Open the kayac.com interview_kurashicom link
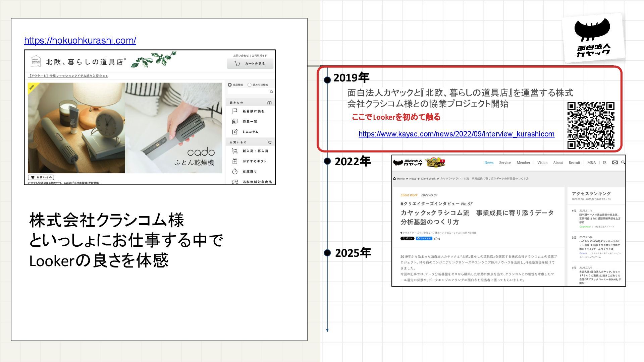 point(456,134)
